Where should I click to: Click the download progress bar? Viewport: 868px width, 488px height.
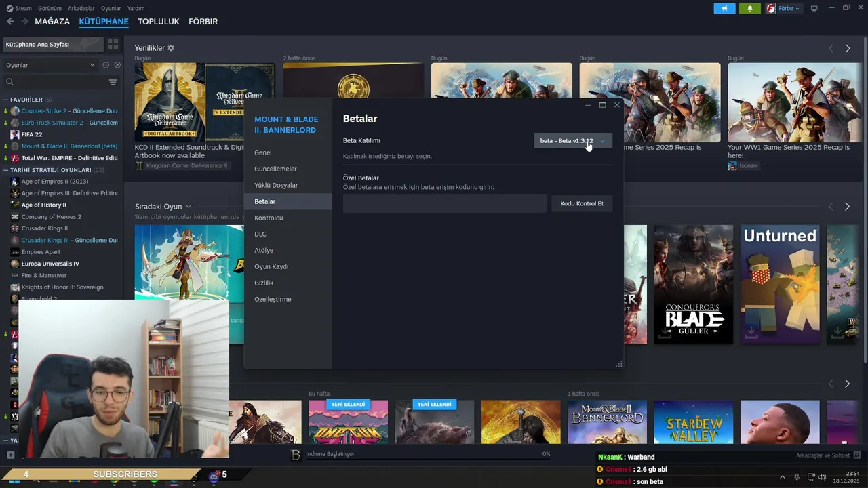click(x=428, y=460)
